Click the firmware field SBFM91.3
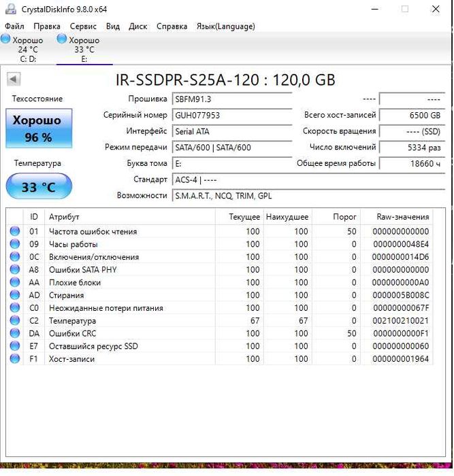This screenshot has height=476, width=454. click(232, 99)
